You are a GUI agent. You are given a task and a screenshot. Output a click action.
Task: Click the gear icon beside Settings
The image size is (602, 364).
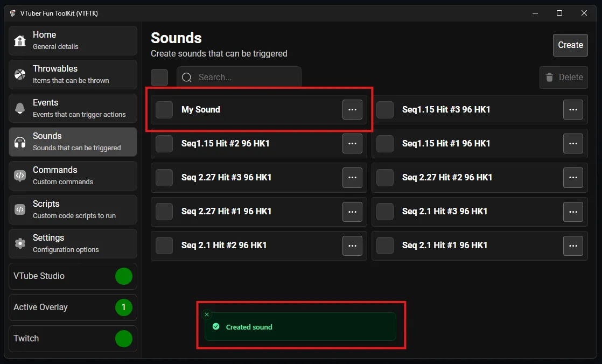tap(20, 243)
